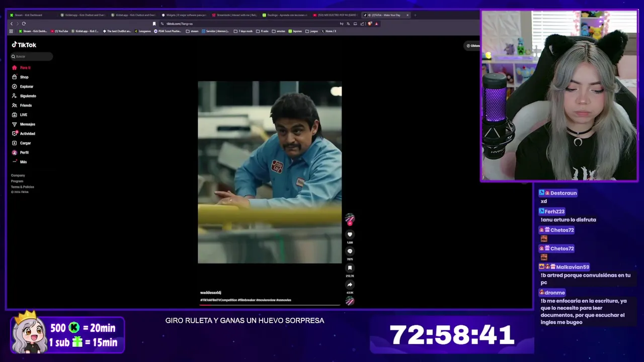Expand the stream bookmarks folder
This screenshot has height=362, width=644.
(192, 31)
